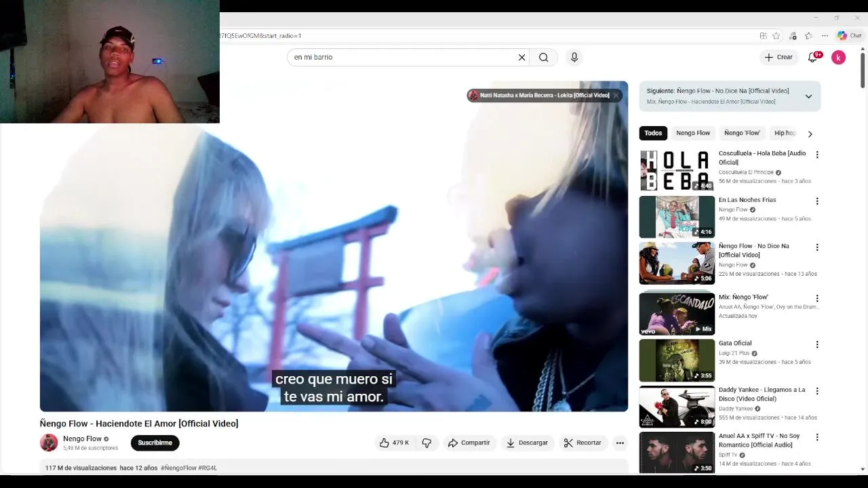Open options for Ñengo Flow - No Dice Na
868x488 pixels.
[817, 247]
